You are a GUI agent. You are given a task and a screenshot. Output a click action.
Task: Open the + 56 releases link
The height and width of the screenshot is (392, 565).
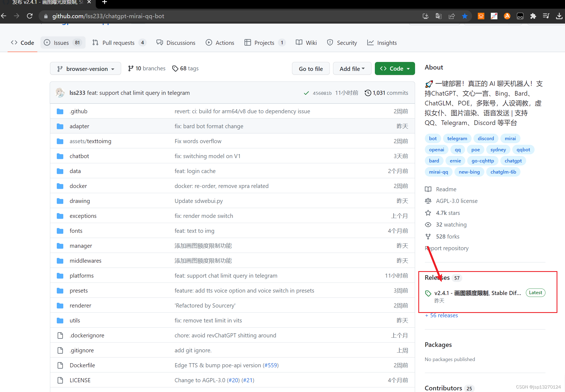click(x=441, y=315)
